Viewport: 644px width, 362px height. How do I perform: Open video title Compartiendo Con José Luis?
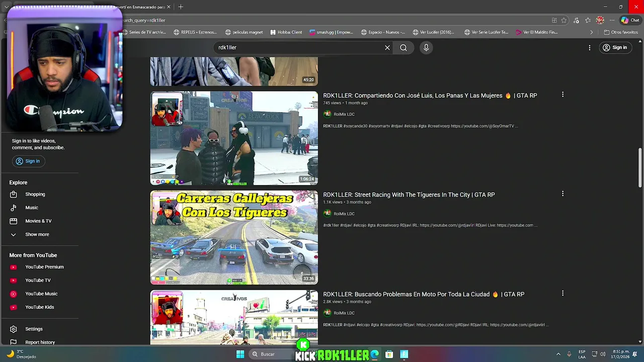click(430, 96)
